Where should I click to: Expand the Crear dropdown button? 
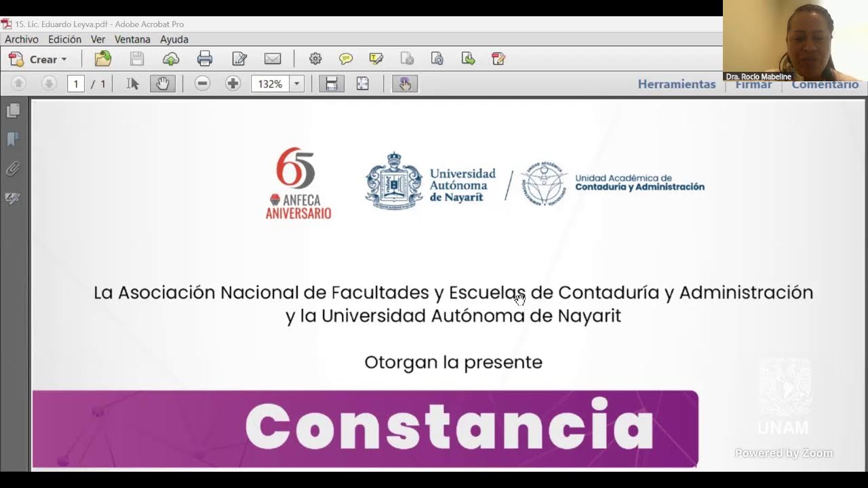(x=38, y=59)
